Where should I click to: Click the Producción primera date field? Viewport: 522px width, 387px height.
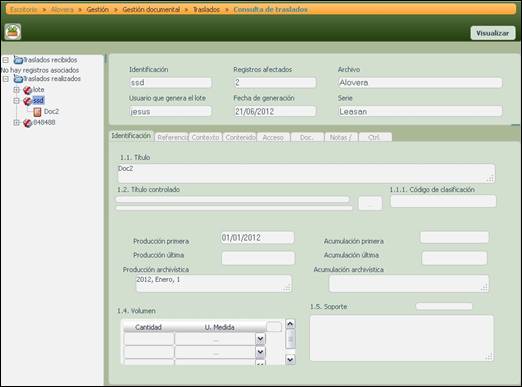(257, 238)
